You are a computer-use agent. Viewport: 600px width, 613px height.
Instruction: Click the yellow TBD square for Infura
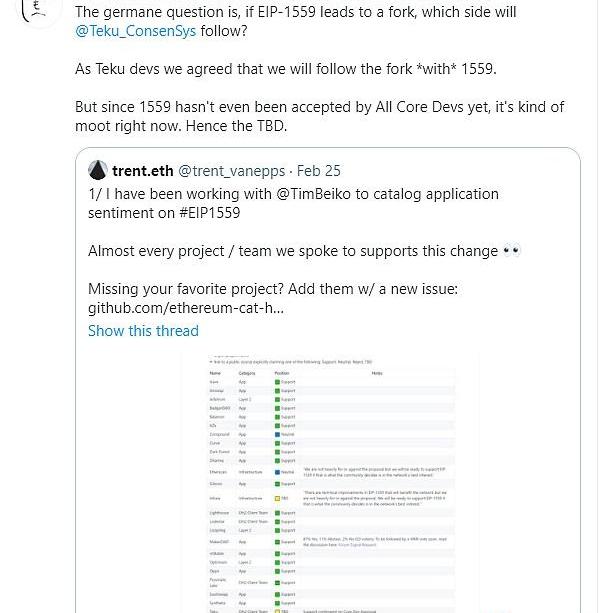point(277,496)
